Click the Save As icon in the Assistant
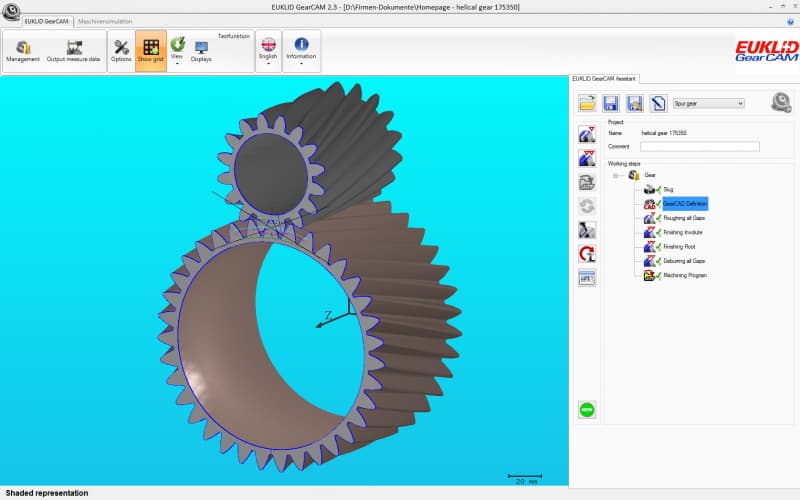Viewport: 800px width, 500px height. tap(634, 104)
